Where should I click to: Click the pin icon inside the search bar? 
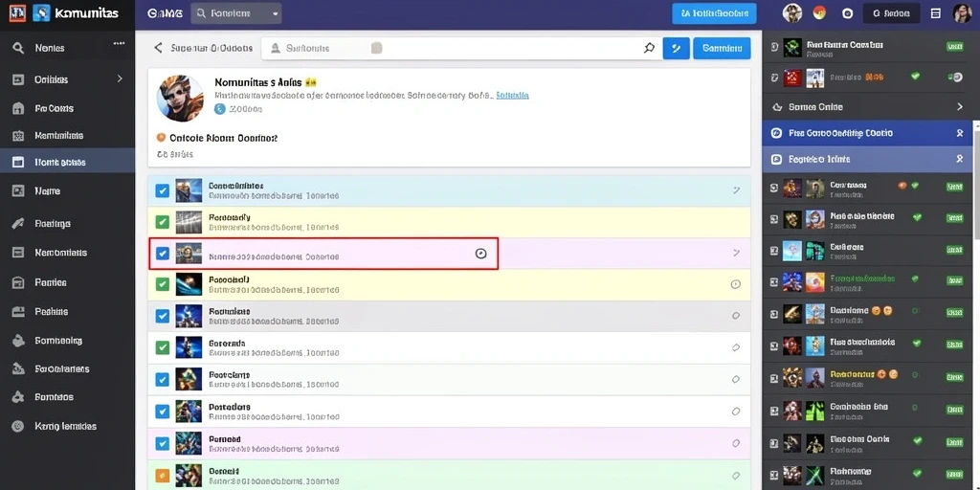click(649, 48)
